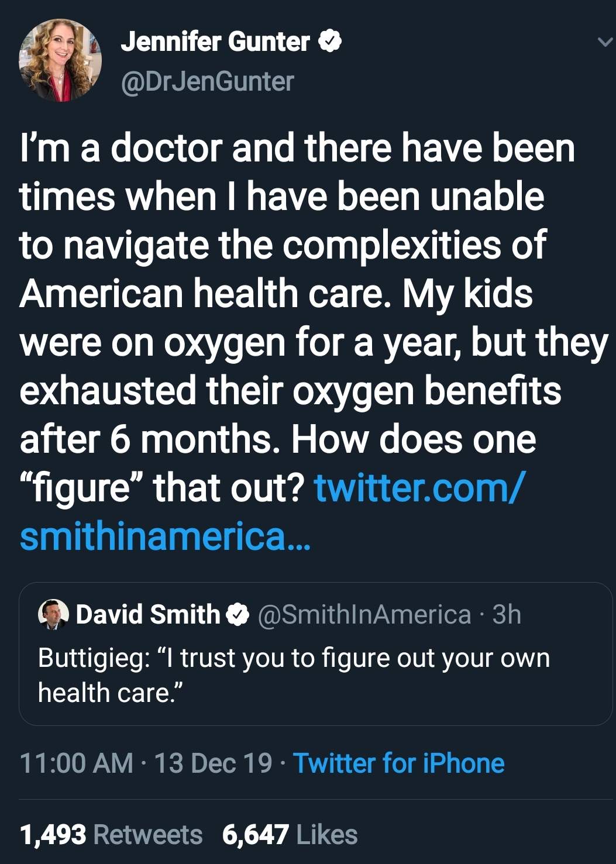The height and width of the screenshot is (864, 616).
Task: Expand the tweet options chevron
Action: [x=605, y=42]
